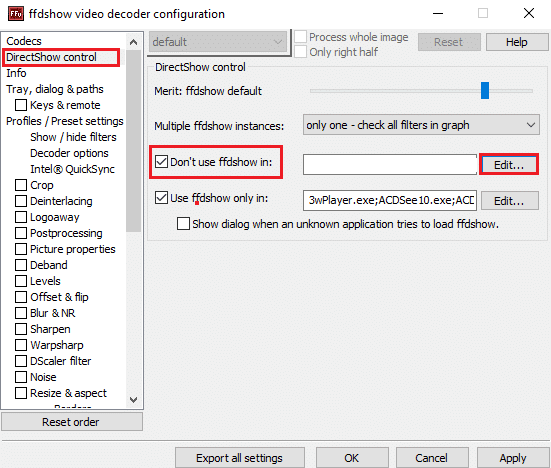Toggle "Use ffdshow only in" checkbox

161,198
